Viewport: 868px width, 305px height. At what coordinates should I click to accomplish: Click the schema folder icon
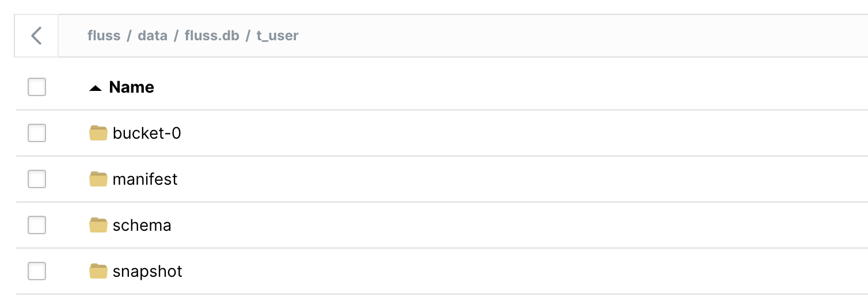(x=98, y=226)
